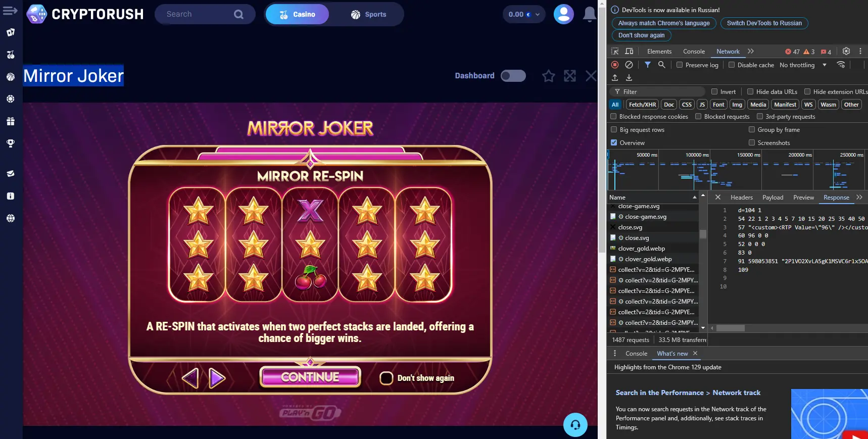Click the export HAR download icon
868x439 pixels.
629,78
